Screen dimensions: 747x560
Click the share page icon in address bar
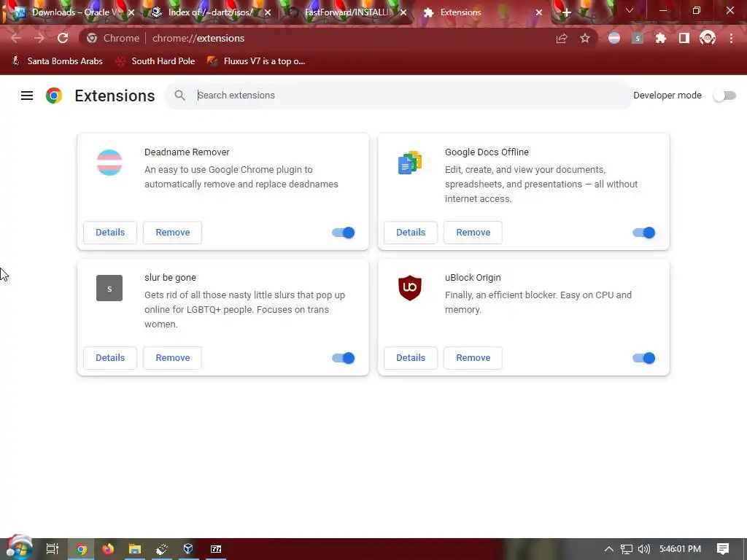click(x=562, y=38)
